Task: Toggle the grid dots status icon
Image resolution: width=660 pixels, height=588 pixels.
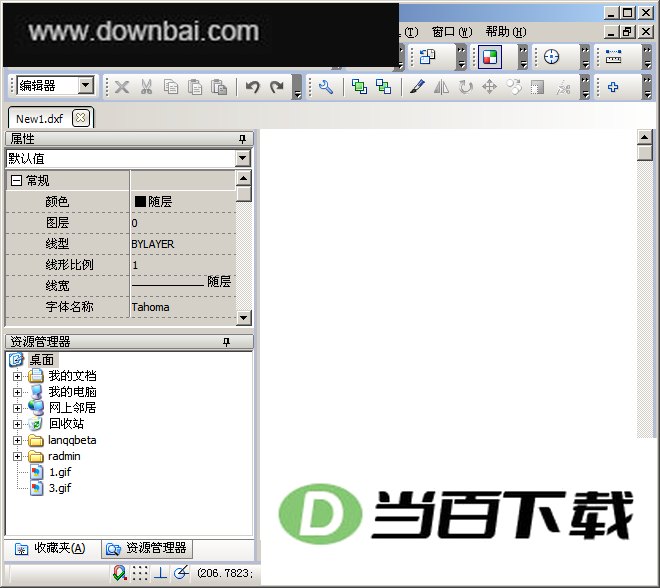Action: click(140, 573)
